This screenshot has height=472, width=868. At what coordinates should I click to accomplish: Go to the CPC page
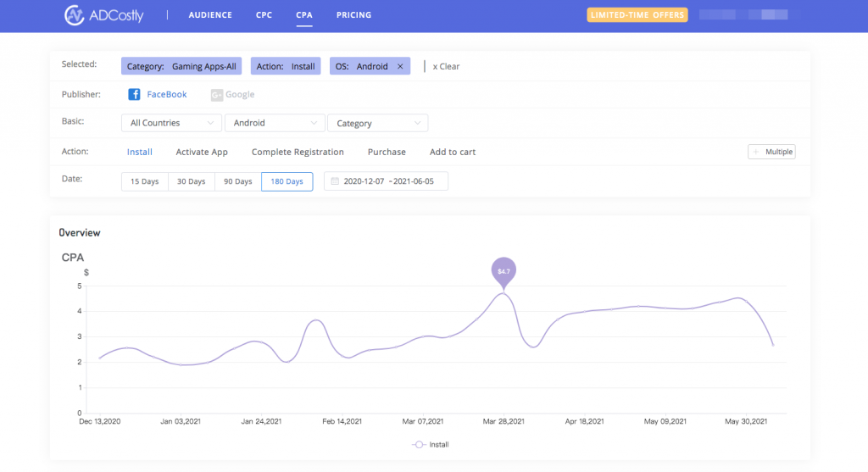(x=264, y=15)
